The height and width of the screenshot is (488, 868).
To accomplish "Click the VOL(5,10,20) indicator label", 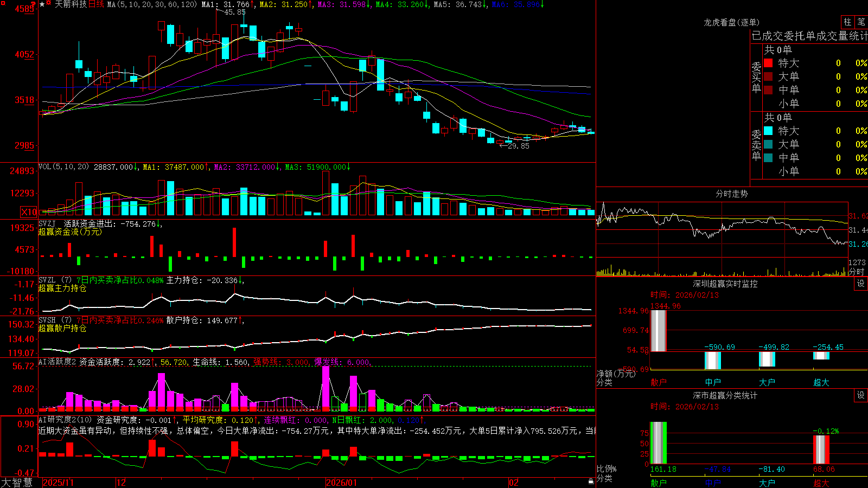I will (x=63, y=167).
